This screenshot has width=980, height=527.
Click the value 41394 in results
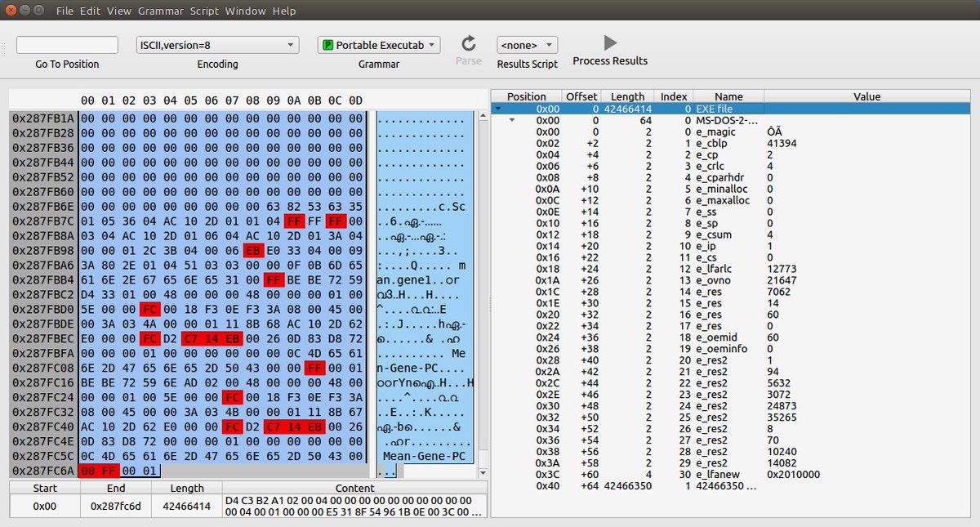tap(782, 143)
